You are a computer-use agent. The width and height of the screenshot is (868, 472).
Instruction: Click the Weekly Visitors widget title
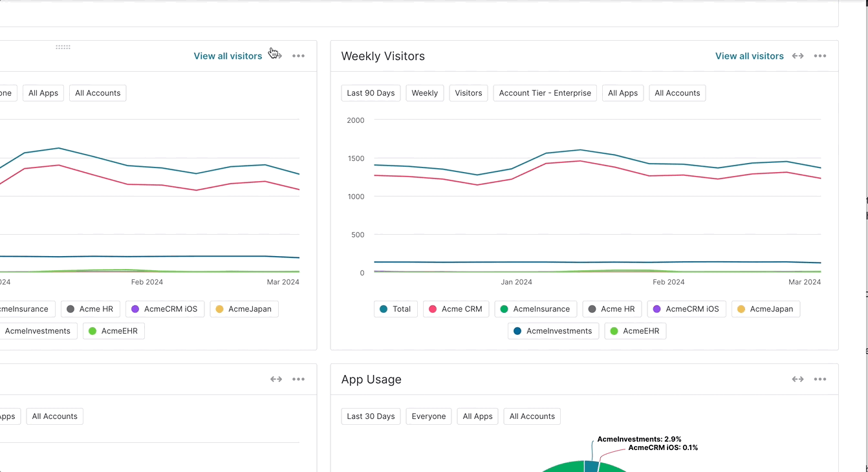(383, 56)
